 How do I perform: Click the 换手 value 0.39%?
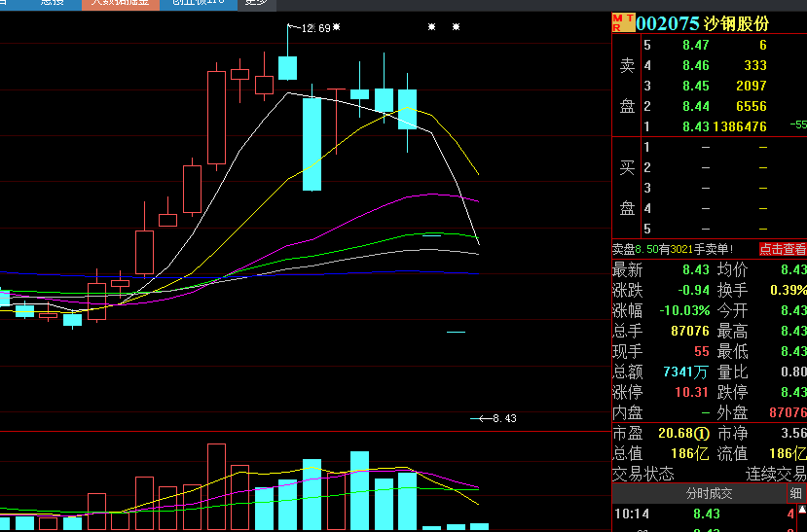click(x=789, y=290)
